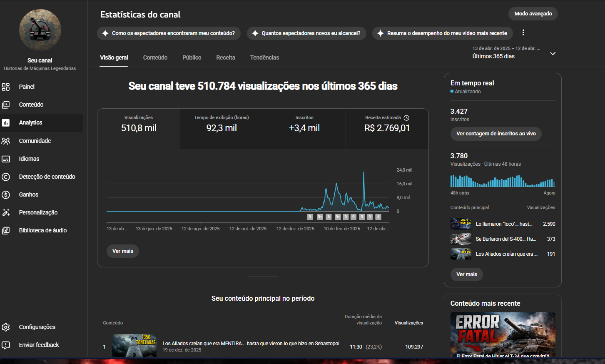Click the "19 de dez. de 2025" publish date
This screenshot has width=605, height=364.
coord(182,350)
